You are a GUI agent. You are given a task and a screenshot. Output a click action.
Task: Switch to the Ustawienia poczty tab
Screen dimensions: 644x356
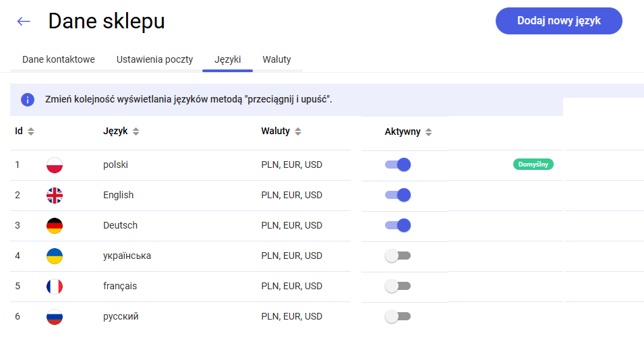154,59
